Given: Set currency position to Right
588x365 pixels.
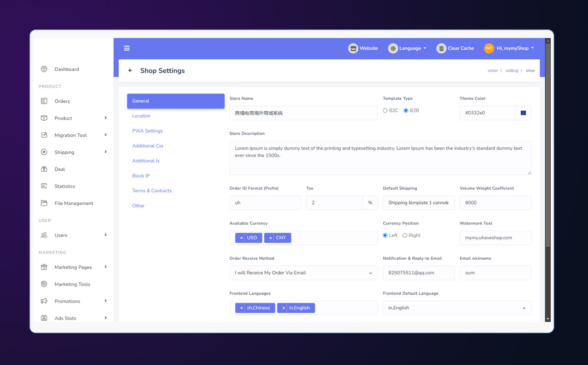Looking at the screenshot, I should tap(405, 235).
